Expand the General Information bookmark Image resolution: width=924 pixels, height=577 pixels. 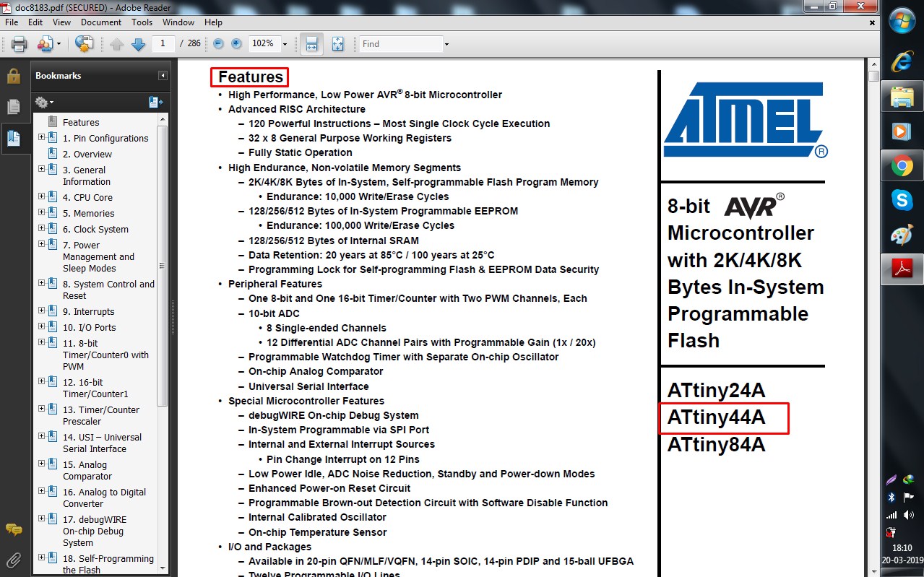click(41, 169)
